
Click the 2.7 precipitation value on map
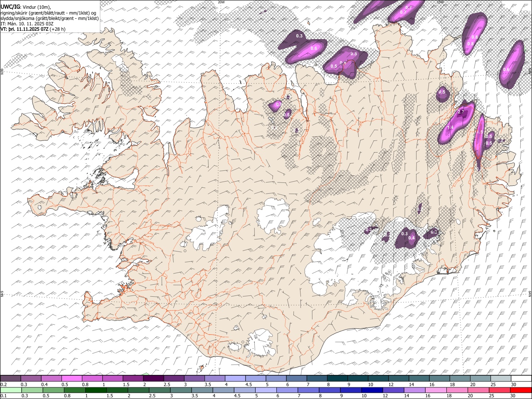click(x=461, y=113)
